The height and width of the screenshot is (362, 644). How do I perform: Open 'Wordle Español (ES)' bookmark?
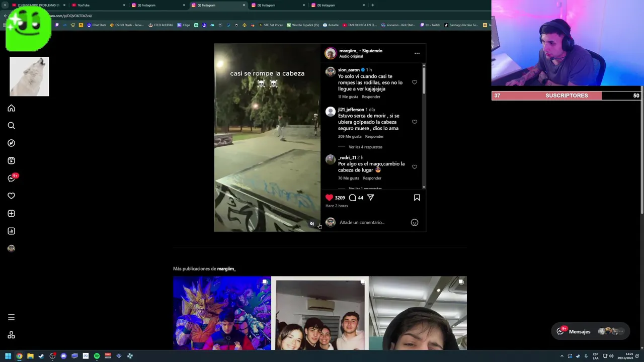[x=303, y=25]
